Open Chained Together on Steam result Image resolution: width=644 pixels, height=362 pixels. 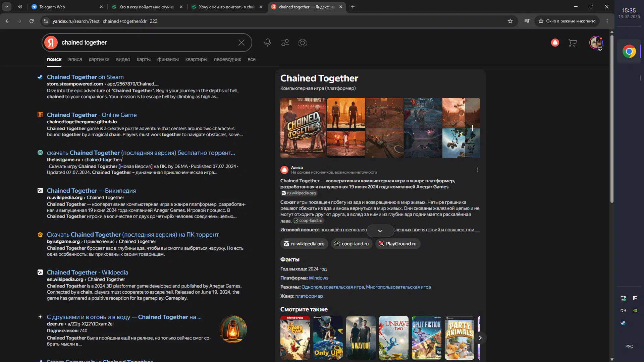[x=85, y=77]
